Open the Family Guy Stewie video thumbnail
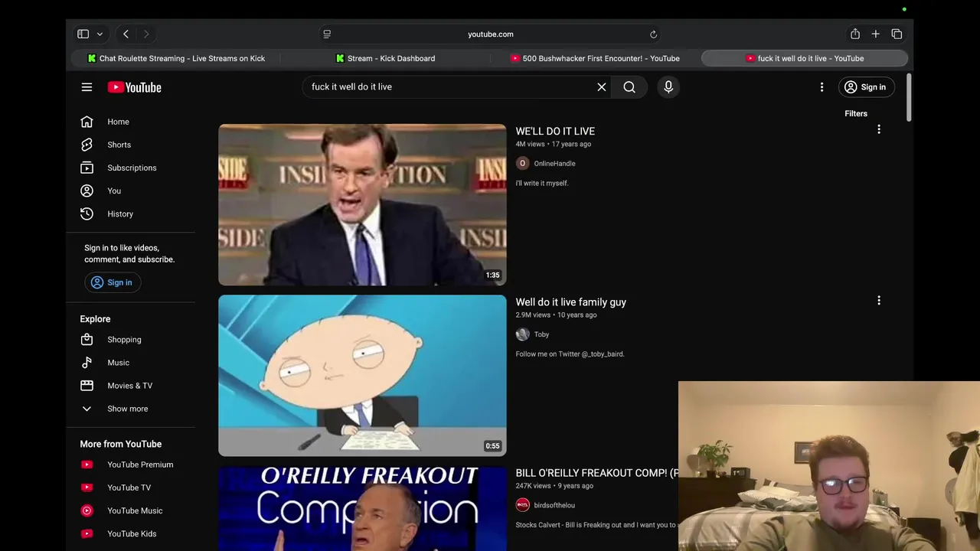Screen dimensions: 980x551 [x=362, y=376]
